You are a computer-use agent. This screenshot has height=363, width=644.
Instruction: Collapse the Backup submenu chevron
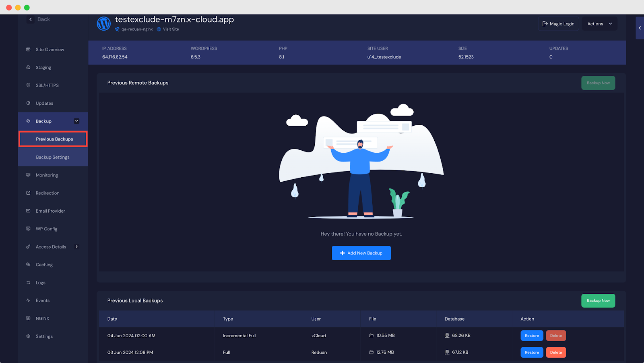[x=76, y=120]
